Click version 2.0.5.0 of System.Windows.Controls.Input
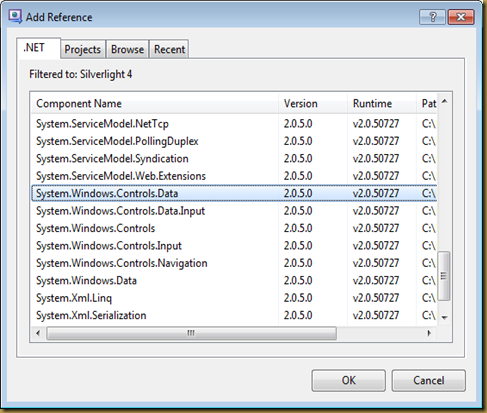This screenshot has width=487, height=413. (298, 246)
